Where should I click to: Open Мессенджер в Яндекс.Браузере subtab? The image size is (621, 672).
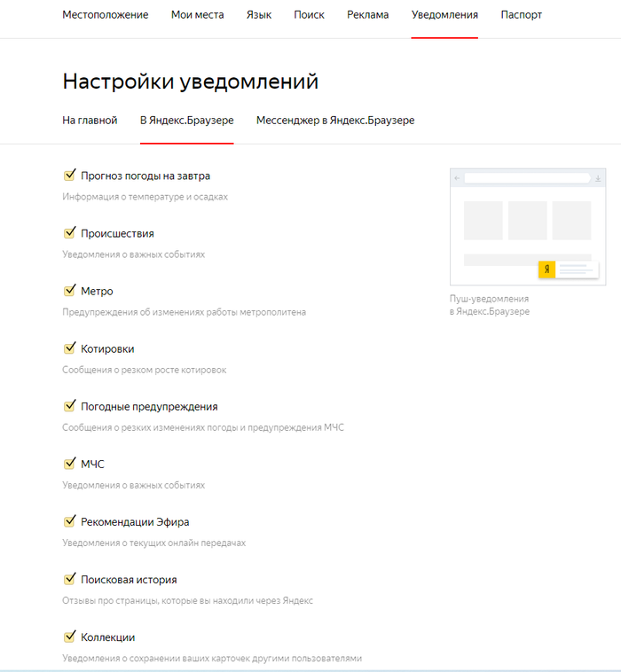click(335, 121)
